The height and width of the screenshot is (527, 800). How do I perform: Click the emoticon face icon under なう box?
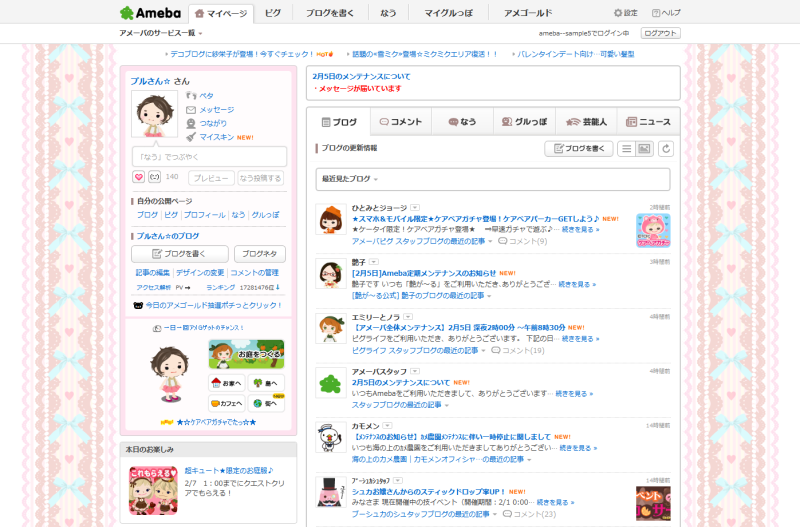(x=155, y=177)
